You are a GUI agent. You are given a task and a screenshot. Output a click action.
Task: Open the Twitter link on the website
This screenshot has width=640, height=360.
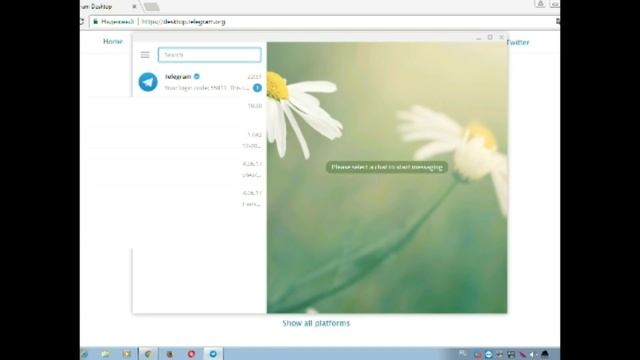(x=518, y=42)
